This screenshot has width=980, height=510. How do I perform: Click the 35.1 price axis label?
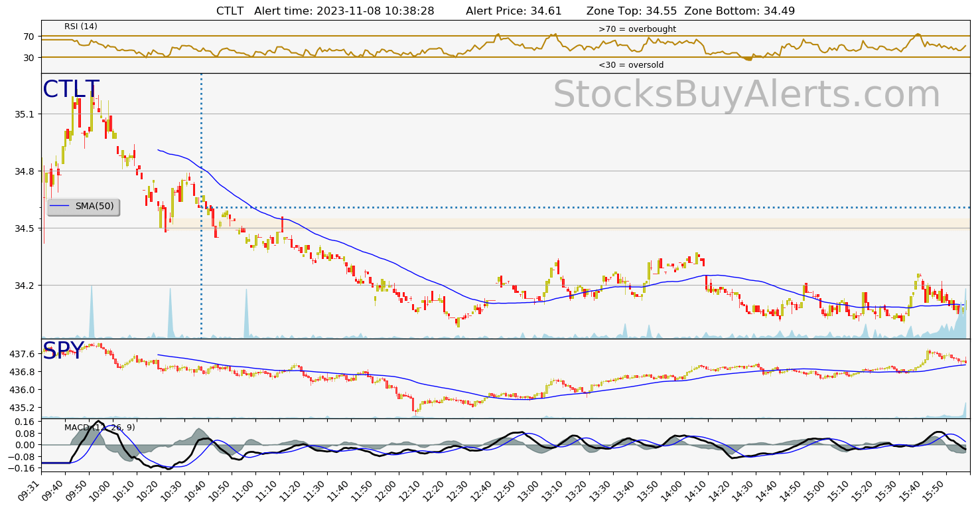coord(24,114)
